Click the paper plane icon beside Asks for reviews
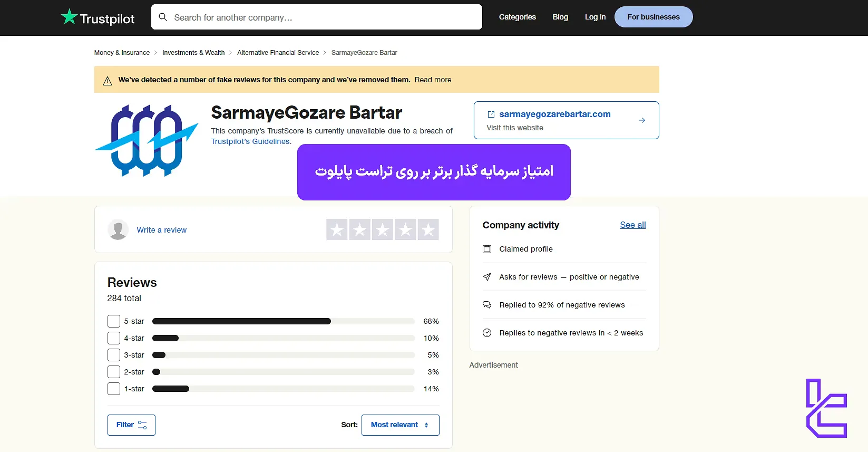 tap(487, 277)
